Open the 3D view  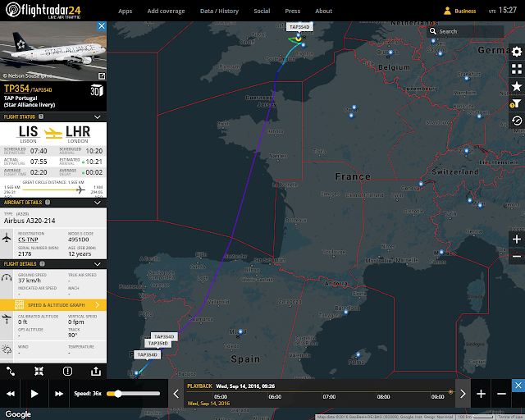97,90
